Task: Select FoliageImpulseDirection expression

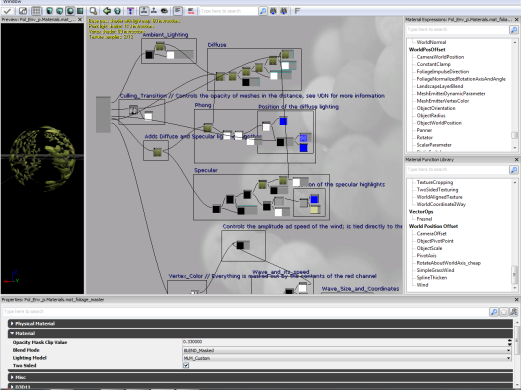Action: pyautogui.click(x=443, y=72)
